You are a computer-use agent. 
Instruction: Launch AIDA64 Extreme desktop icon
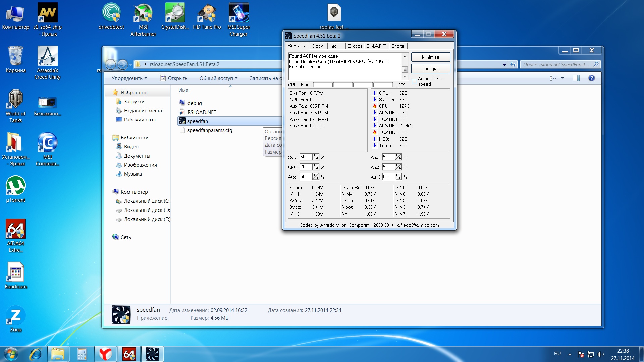coord(16,229)
